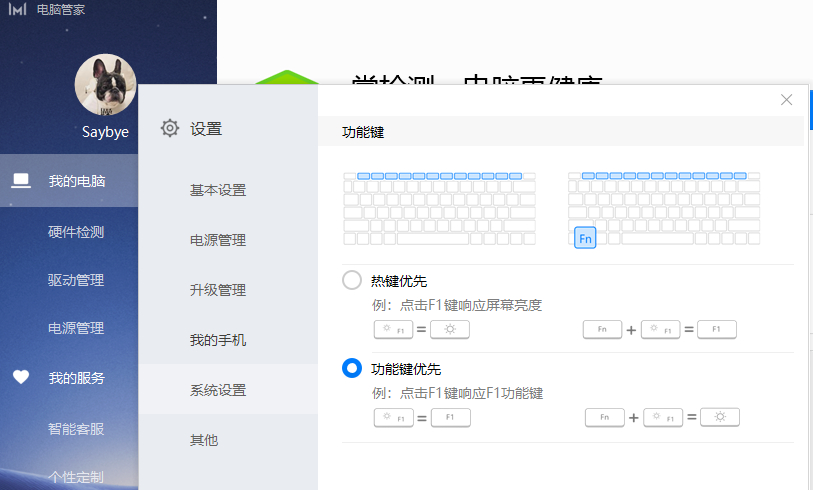Open sidebar 电源管理 under 我的电脑
The width and height of the screenshot is (813, 490).
tap(76, 328)
